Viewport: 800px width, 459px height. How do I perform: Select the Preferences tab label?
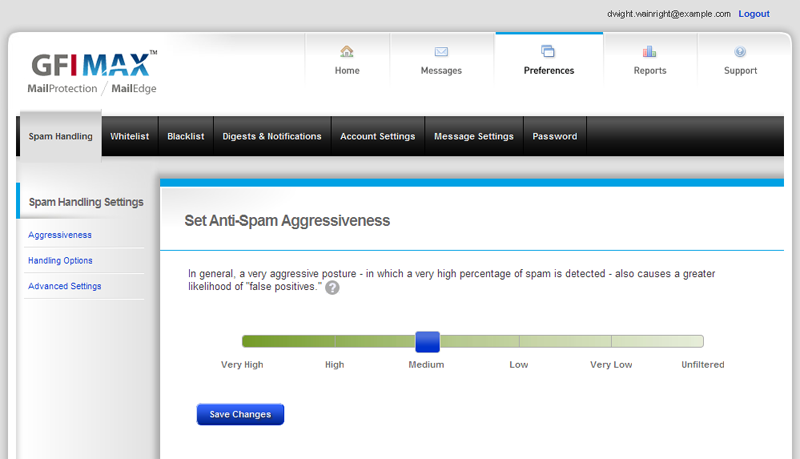coord(549,70)
